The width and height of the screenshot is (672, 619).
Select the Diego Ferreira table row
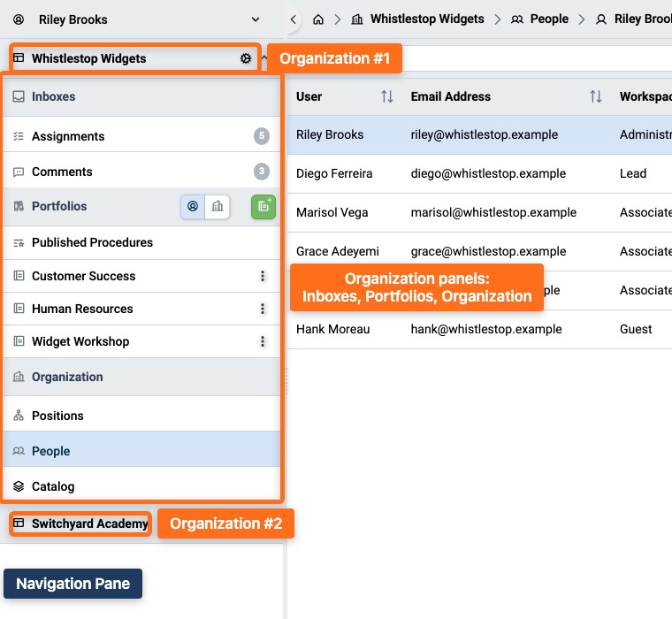479,173
